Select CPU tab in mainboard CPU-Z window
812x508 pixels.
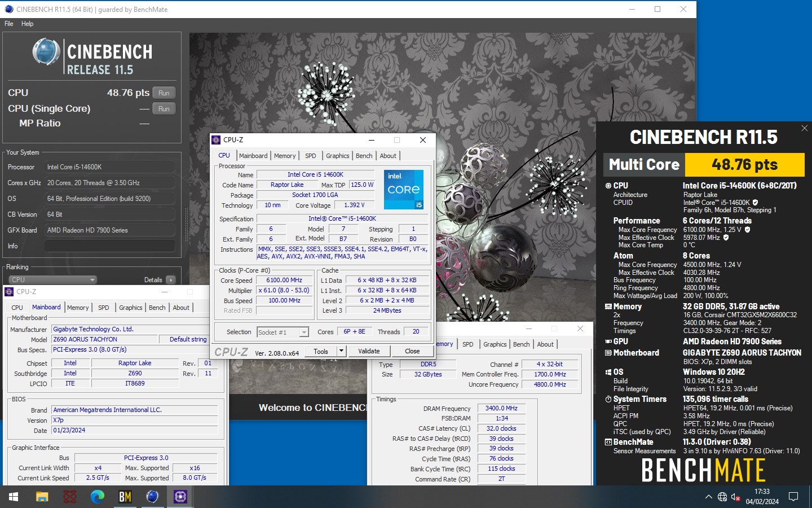tap(17, 308)
